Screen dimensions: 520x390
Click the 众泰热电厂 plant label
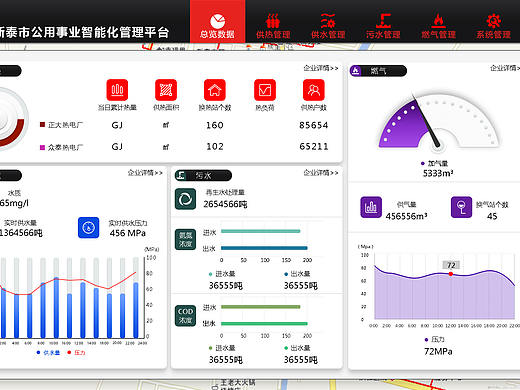[x=65, y=147]
